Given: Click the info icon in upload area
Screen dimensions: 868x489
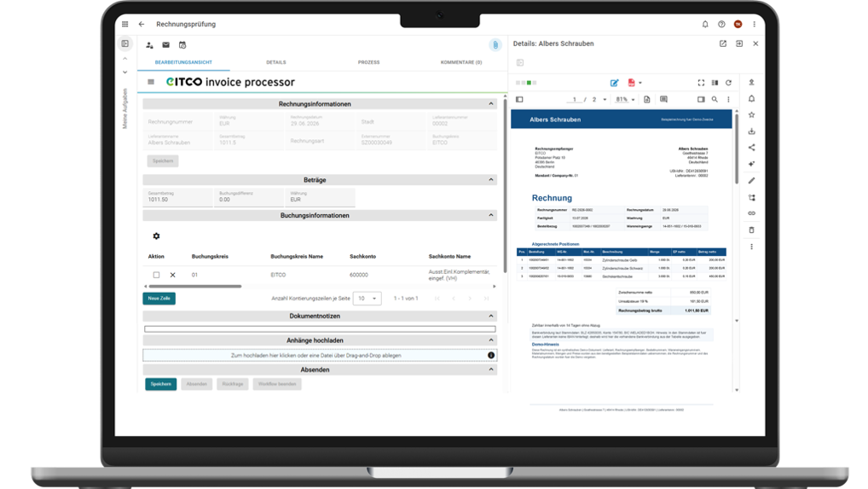Looking at the screenshot, I should 491,356.
